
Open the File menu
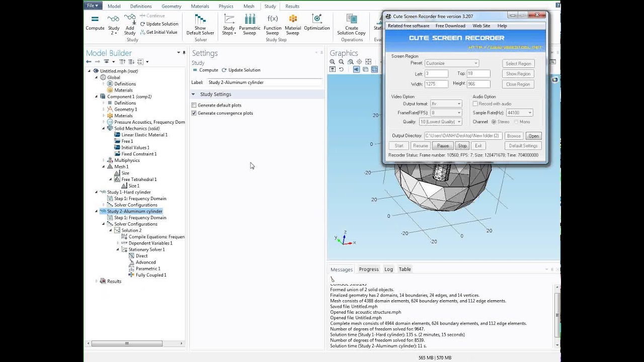click(x=93, y=6)
